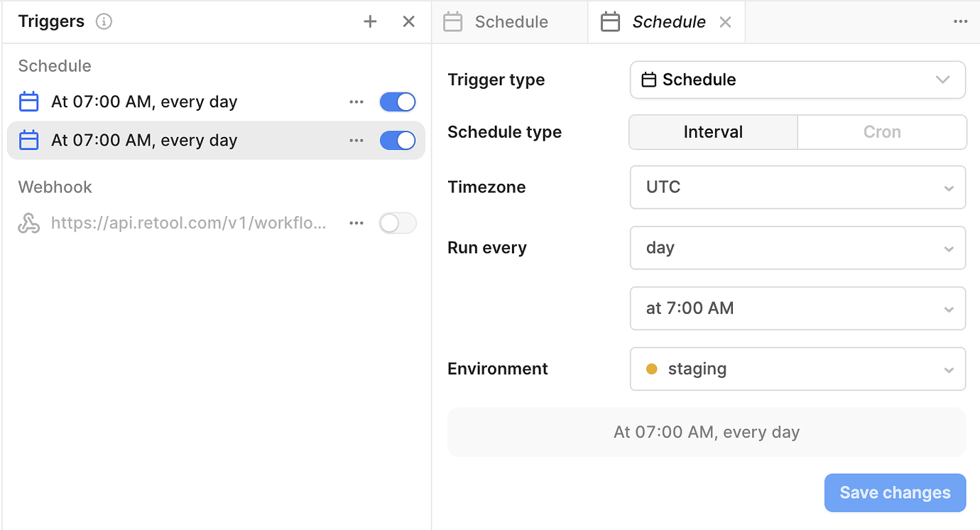Image resolution: width=980 pixels, height=530 pixels.
Task: Close the Triggers panel
Action: point(408,21)
